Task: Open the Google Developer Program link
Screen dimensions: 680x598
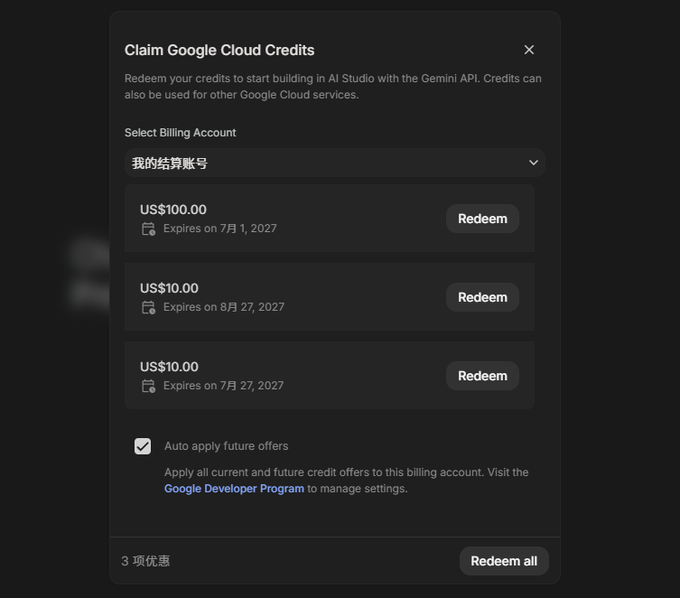Action: click(234, 488)
